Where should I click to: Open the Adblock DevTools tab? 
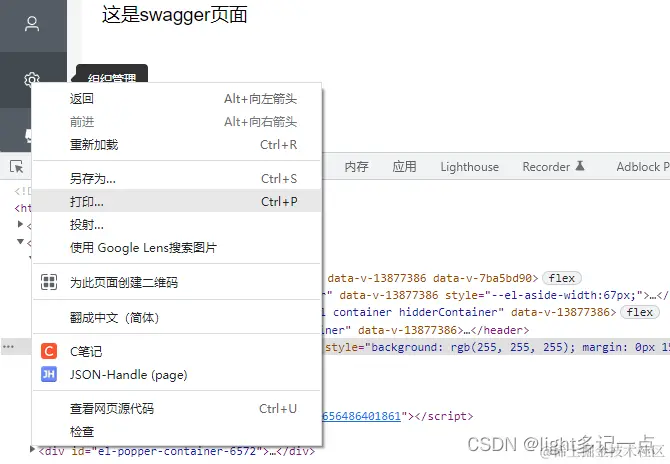click(642, 166)
